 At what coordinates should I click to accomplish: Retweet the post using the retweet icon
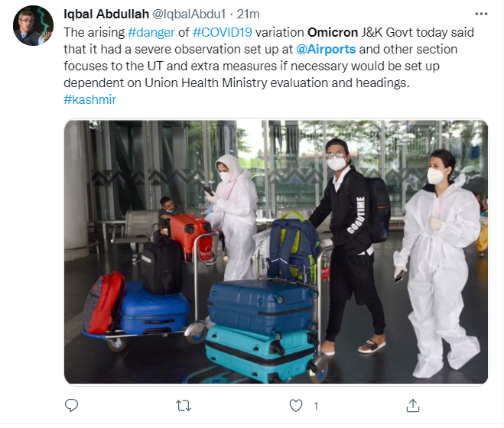(x=184, y=406)
